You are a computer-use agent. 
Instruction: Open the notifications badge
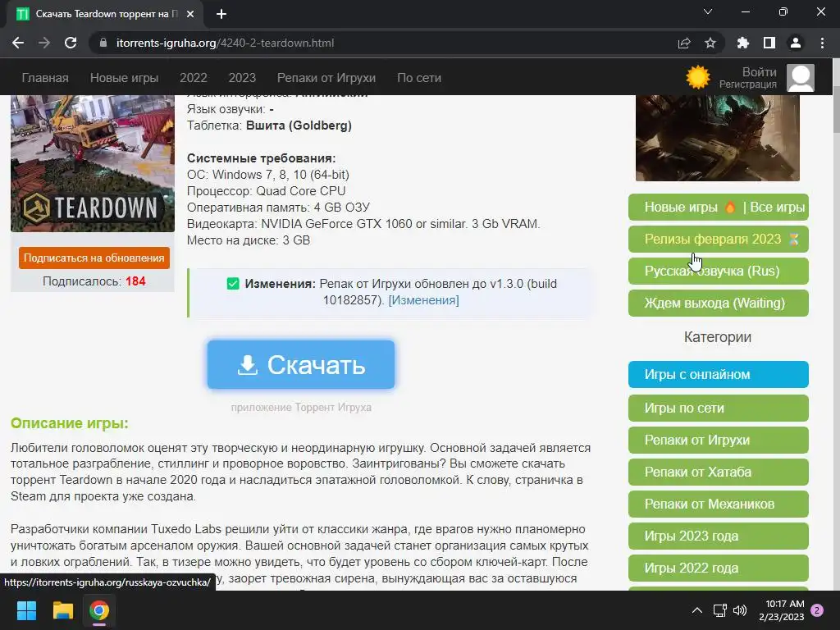tap(818, 610)
